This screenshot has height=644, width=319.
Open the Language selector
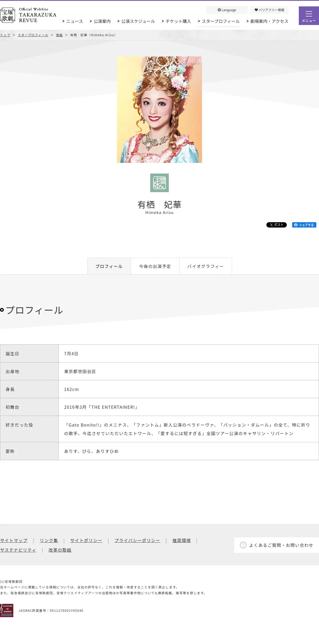pos(227,10)
